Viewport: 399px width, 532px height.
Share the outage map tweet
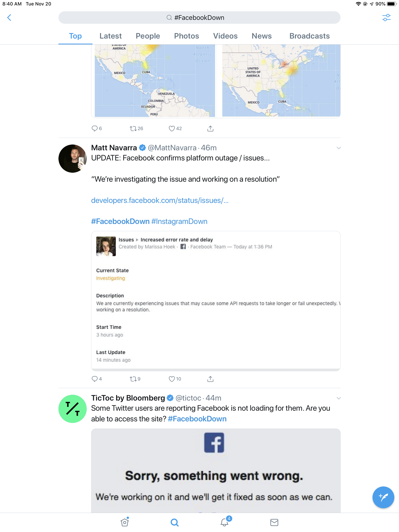(210, 129)
